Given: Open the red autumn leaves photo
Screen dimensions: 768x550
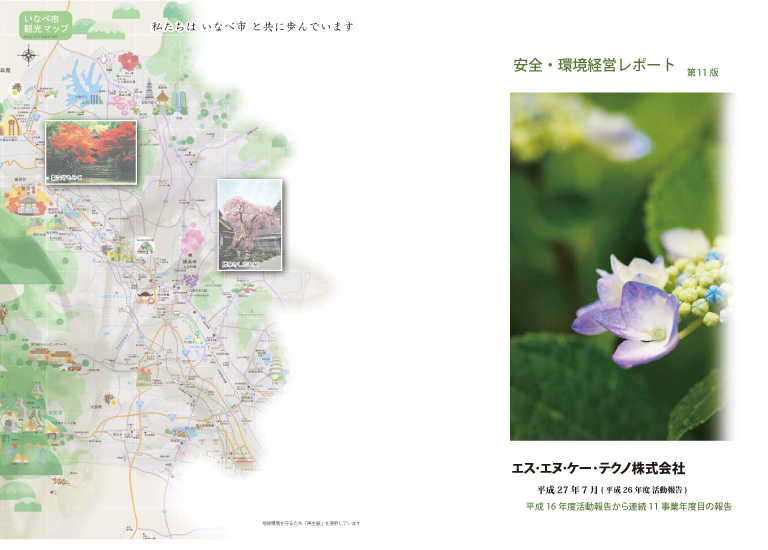Looking at the screenshot, I should [x=91, y=152].
